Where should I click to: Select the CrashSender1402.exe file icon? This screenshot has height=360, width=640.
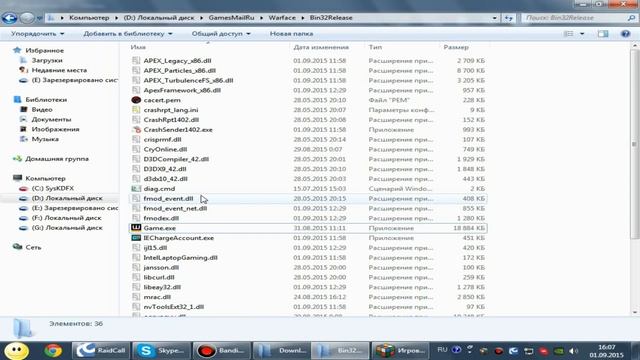pos(136,129)
